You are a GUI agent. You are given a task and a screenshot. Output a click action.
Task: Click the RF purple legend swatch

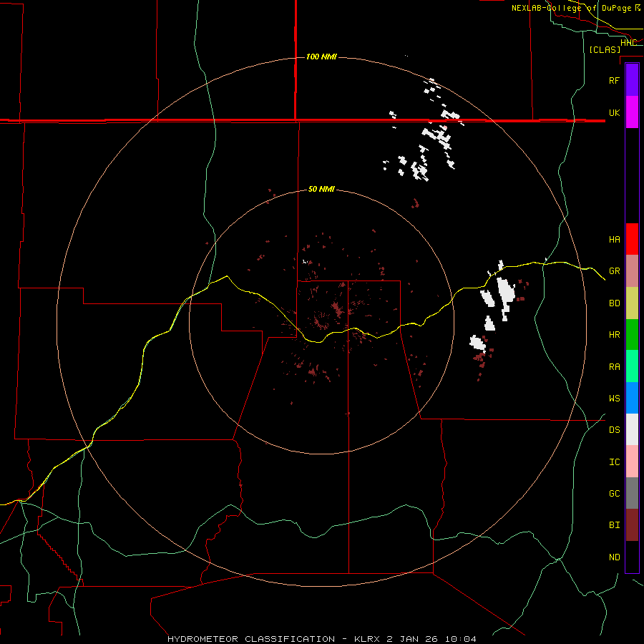pos(632,80)
